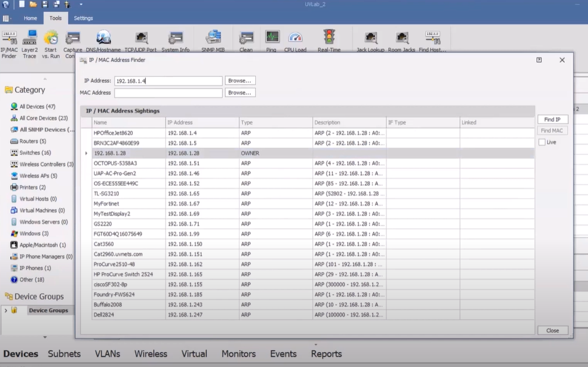Select Wireless Controllers (3) category
The width and height of the screenshot is (588, 367).
42,164
